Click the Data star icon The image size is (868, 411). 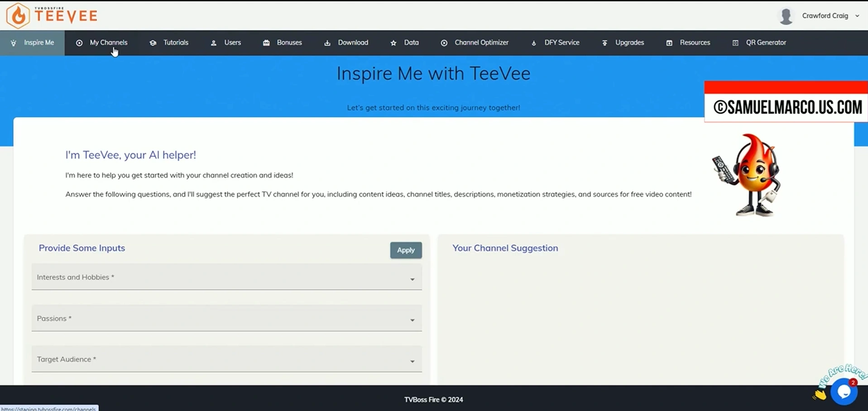[x=393, y=43]
